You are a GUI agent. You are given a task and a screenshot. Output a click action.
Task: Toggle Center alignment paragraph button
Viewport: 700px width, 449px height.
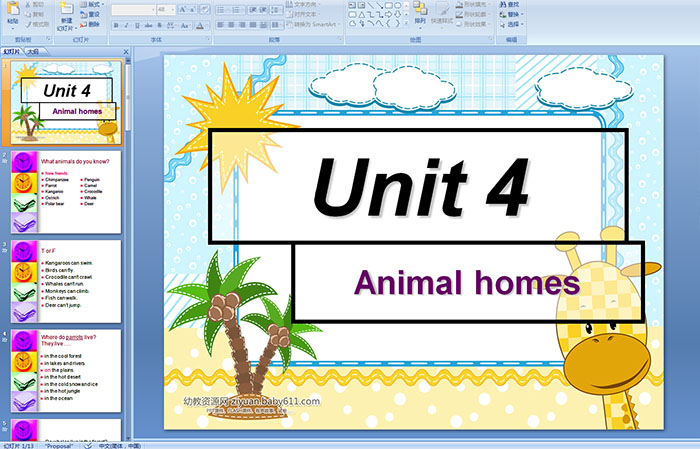click(x=231, y=25)
